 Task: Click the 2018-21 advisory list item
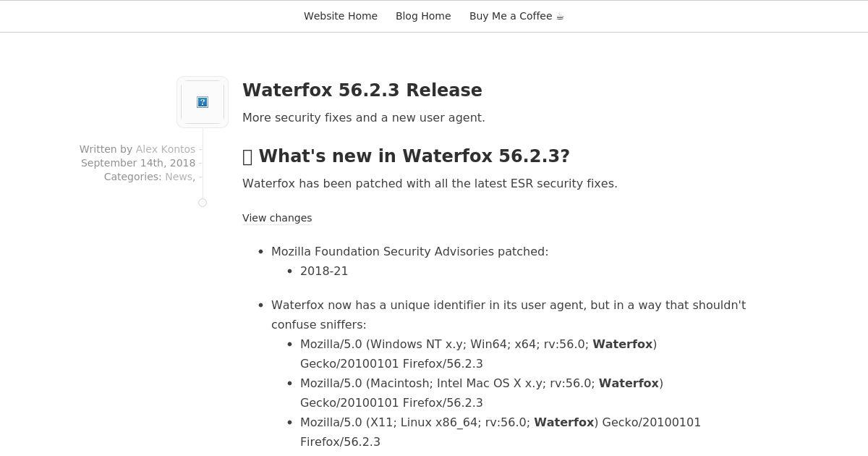tap(324, 271)
